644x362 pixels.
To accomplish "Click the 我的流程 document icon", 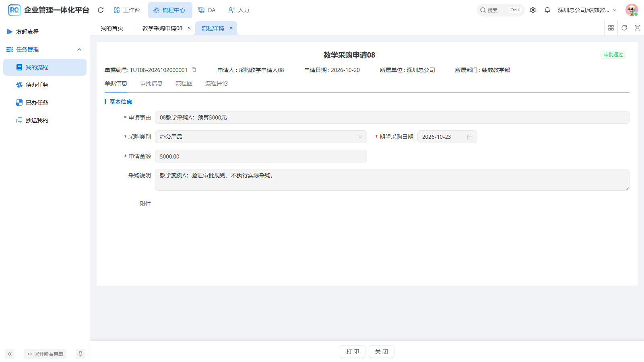I will [19, 67].
